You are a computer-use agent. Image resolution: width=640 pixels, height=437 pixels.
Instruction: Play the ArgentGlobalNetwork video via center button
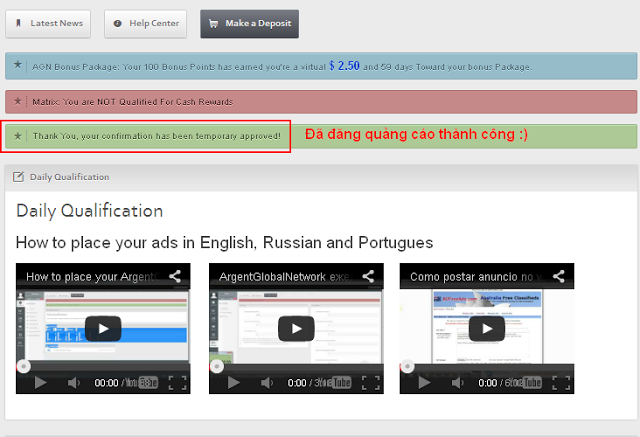tap(296, 328)
